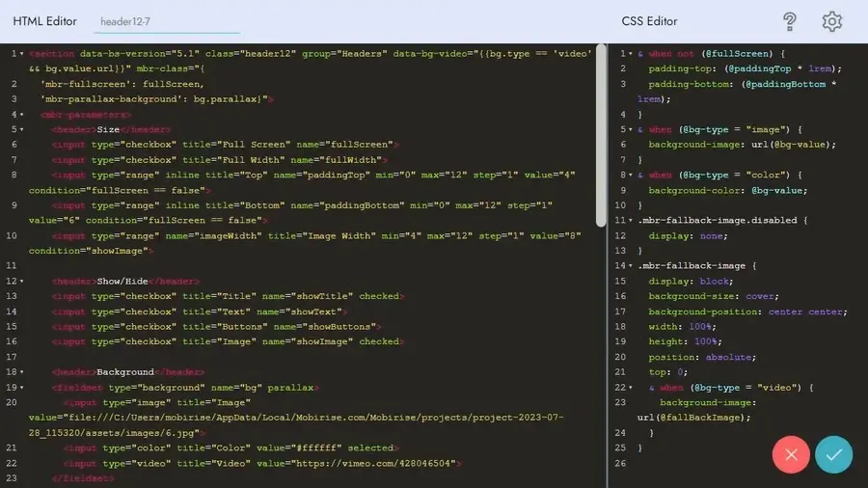Viewport: 868px width, 488px height.
Task: Click name="paddingTop" in HTML line 8
Action: [321, 175]
